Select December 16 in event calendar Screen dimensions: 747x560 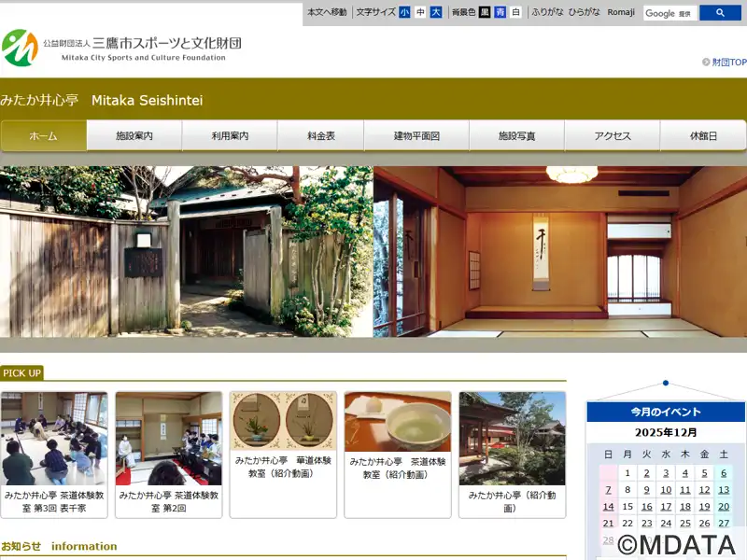click(646, 507)
